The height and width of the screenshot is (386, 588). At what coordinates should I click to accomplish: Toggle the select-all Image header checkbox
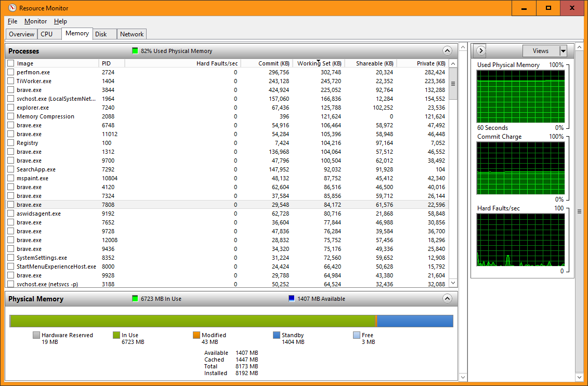click(10, 63)
